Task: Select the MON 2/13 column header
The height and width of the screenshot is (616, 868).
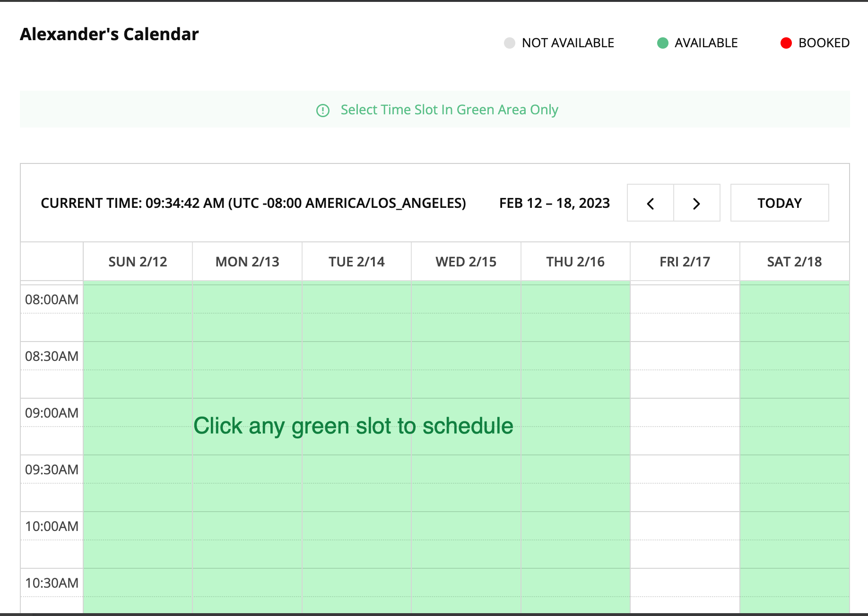Action: click(247, 262)
